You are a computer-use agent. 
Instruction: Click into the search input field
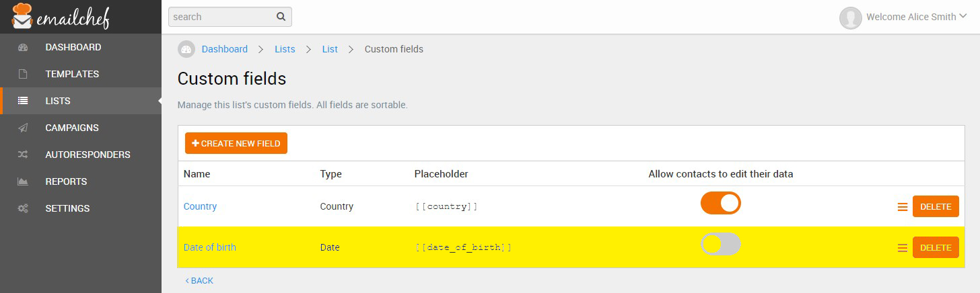point(221,17)
